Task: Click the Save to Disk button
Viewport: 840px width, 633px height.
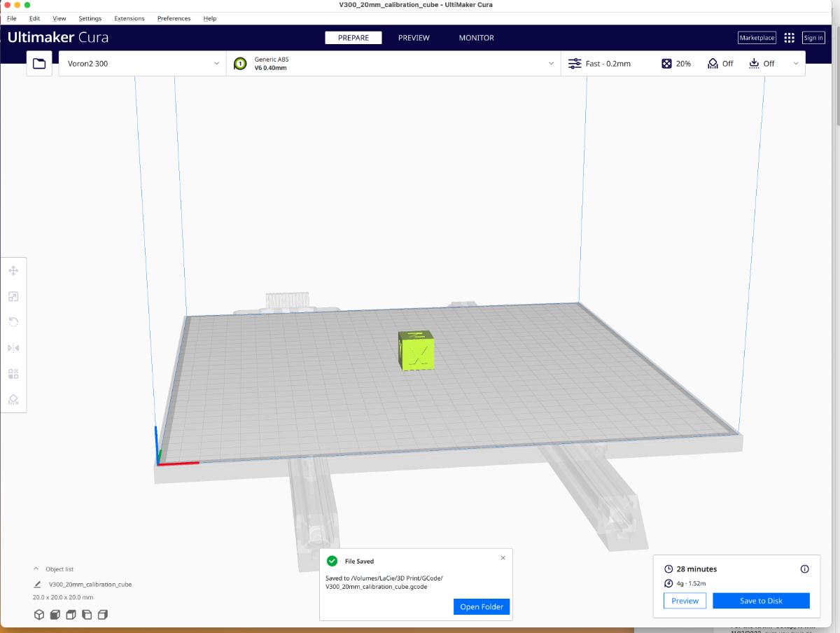Action: coord(761,601)
